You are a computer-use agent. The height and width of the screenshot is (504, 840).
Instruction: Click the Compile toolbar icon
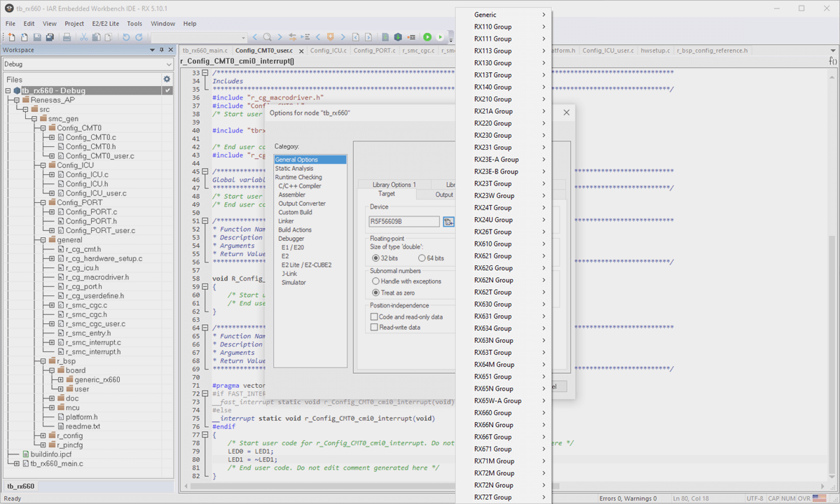click(x=385, y=37)
